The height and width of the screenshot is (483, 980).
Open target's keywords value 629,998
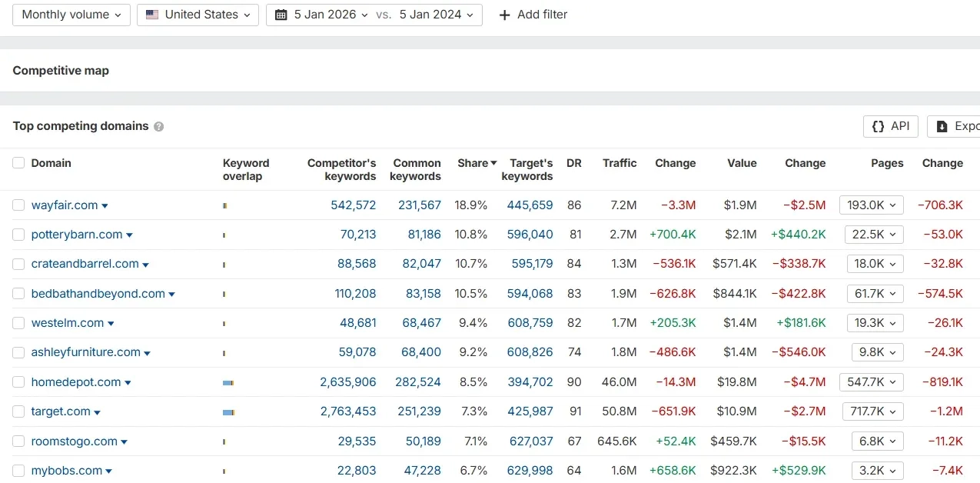[x=530, y=471]
